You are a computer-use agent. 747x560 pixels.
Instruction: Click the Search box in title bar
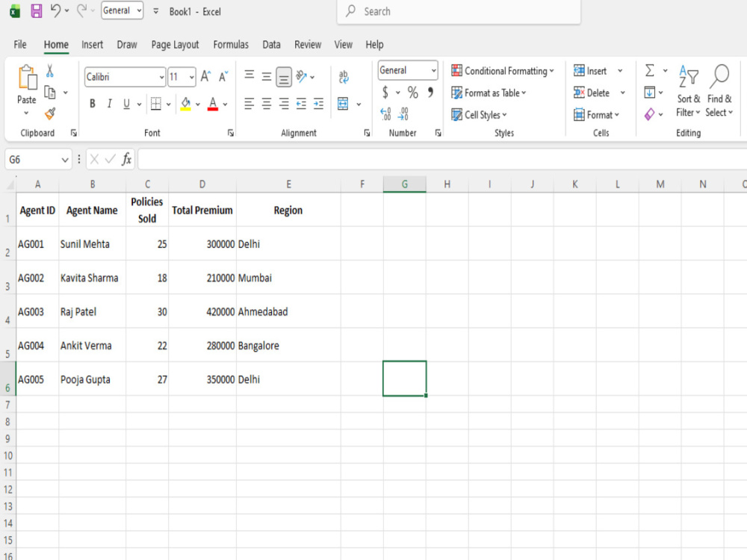459,11
